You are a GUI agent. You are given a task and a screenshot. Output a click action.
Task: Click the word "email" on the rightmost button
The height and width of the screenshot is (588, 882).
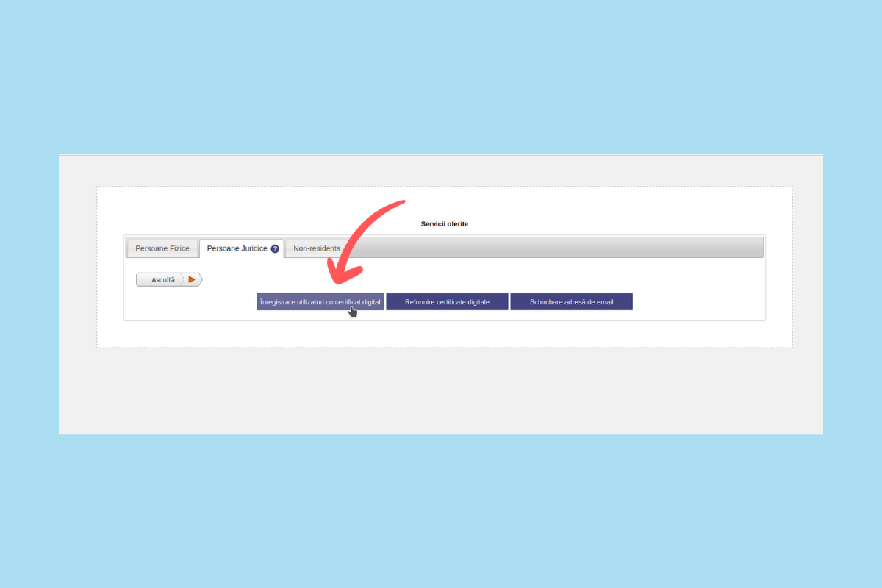pos(603,302)
